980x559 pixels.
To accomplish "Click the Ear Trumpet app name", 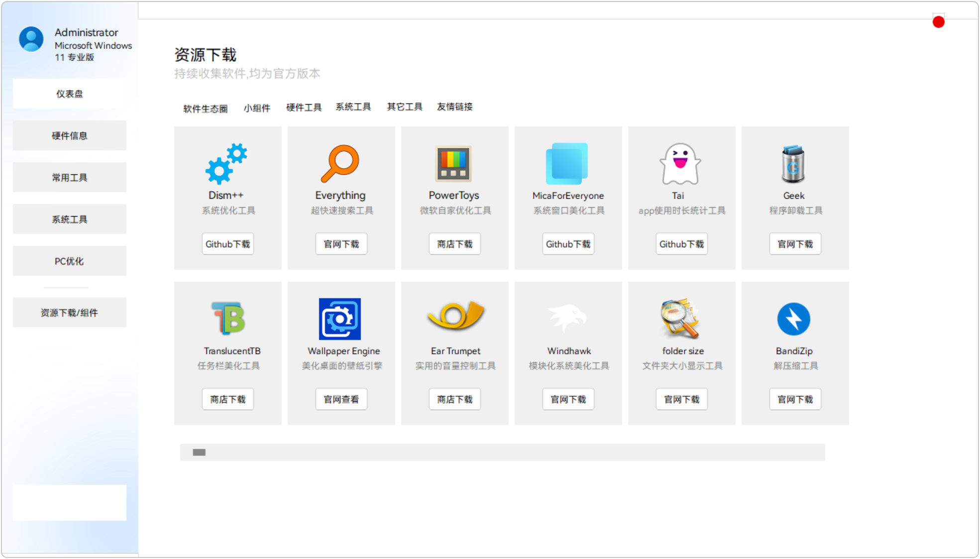I will pyautogui.click(x=456, y=351).
